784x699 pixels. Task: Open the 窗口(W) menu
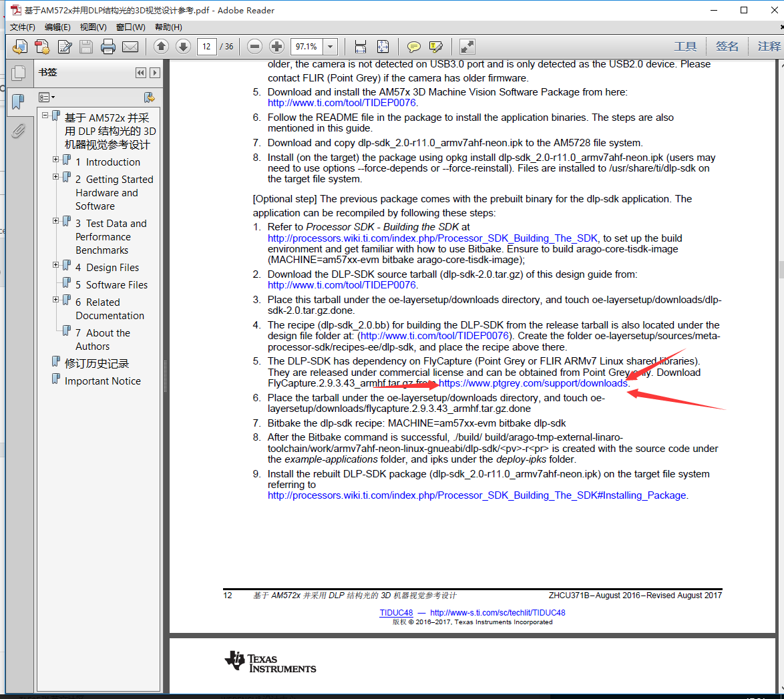point(130,27)
